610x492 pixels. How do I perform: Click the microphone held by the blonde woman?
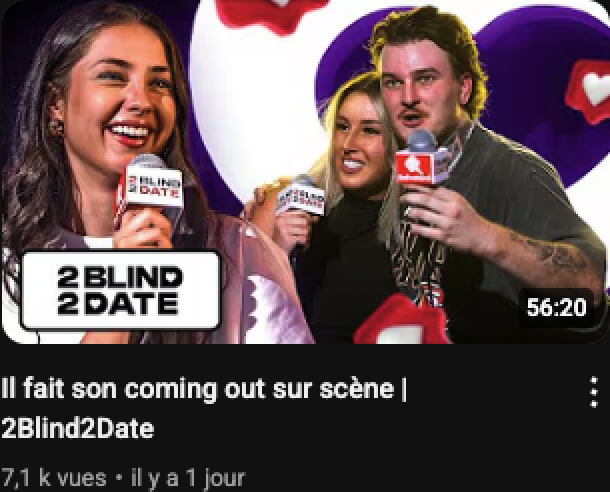click(x=300, y=196)
